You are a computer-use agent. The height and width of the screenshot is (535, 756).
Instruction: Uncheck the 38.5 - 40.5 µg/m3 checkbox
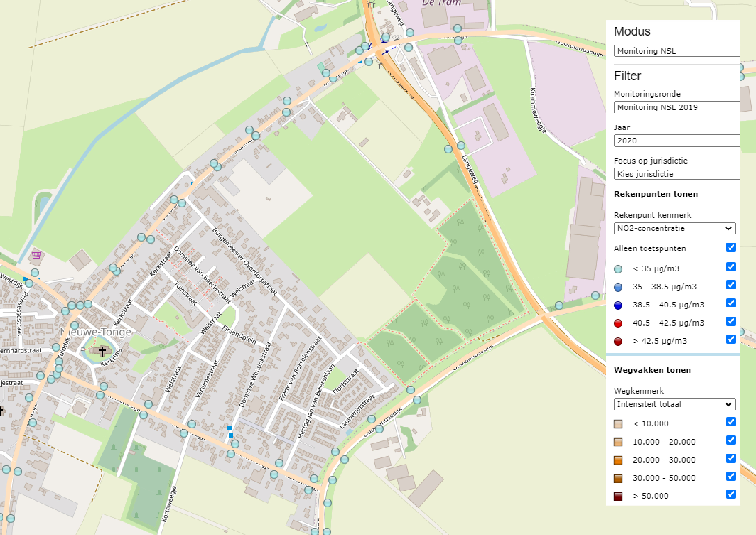(x=731, y=303)
